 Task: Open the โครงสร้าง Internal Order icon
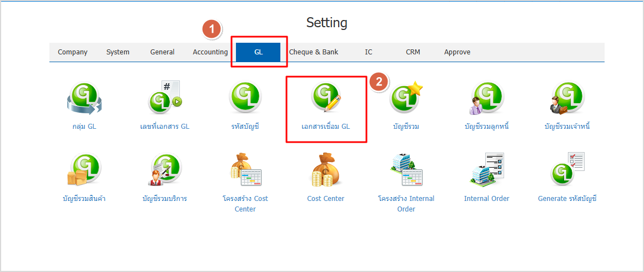(406, 170)
